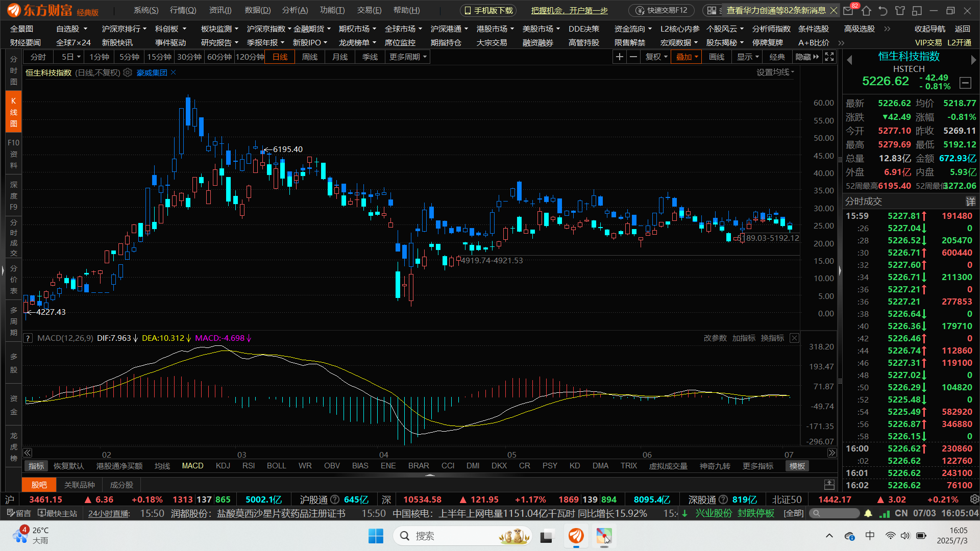Close the MACD indicator panel
The image size is (980, 551).
794,338
